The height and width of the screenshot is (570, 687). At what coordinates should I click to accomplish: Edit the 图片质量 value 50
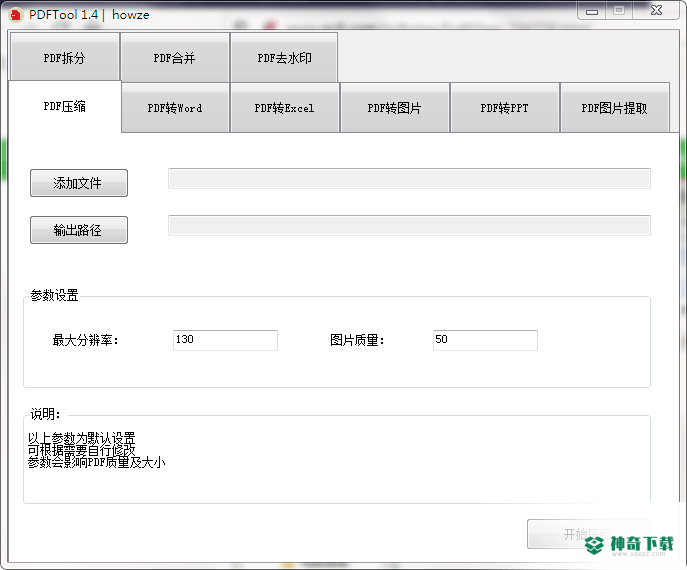[485, 340]
